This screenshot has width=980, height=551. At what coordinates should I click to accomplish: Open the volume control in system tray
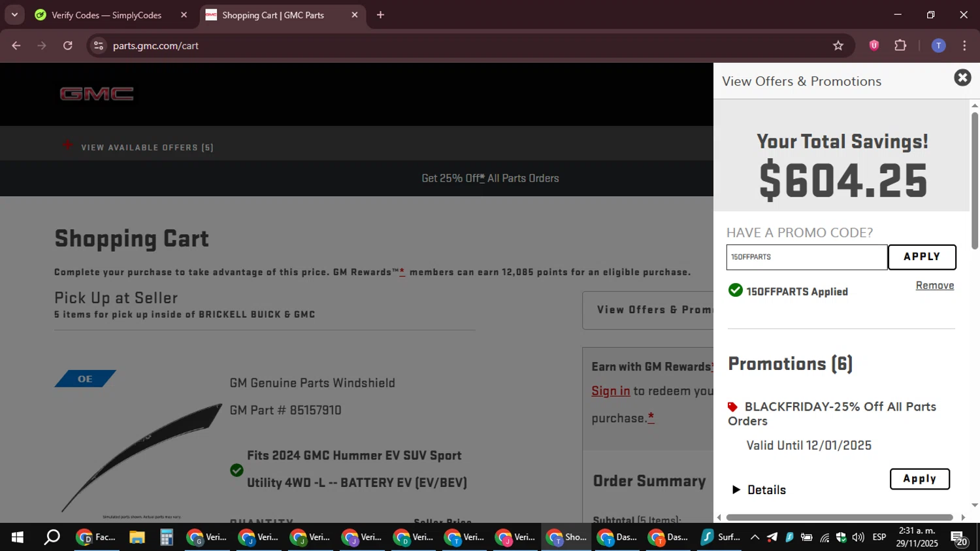[858, 537]
